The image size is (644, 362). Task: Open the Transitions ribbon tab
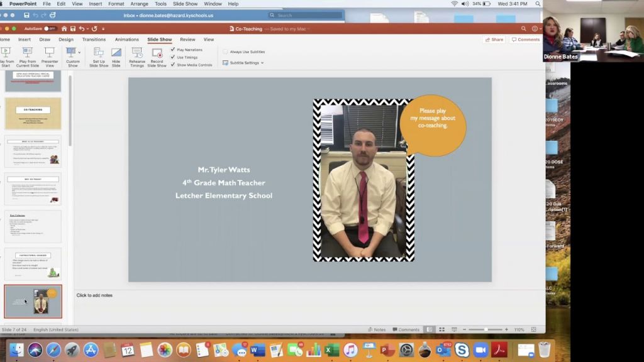pyautogui.click(x=94, y=40)
